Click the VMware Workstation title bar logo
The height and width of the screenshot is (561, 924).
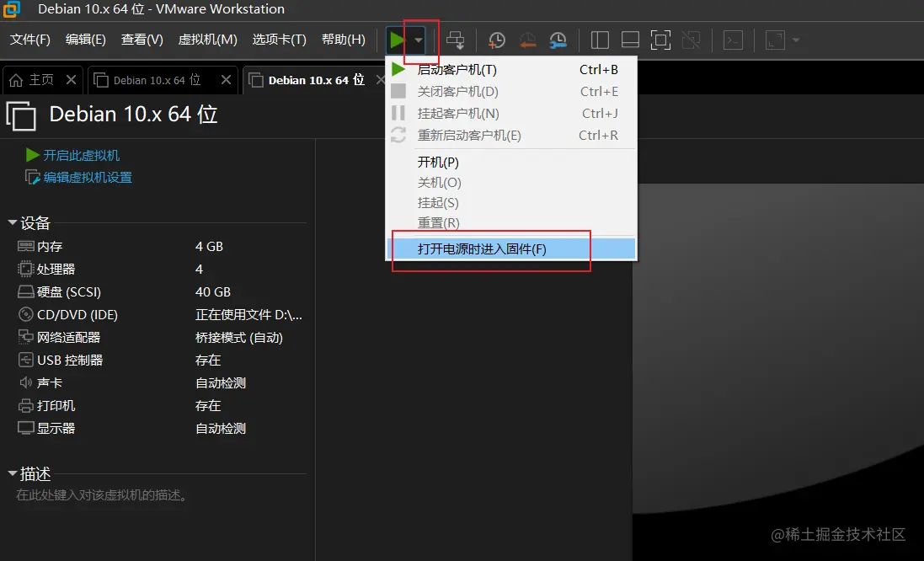pos(11,8)
